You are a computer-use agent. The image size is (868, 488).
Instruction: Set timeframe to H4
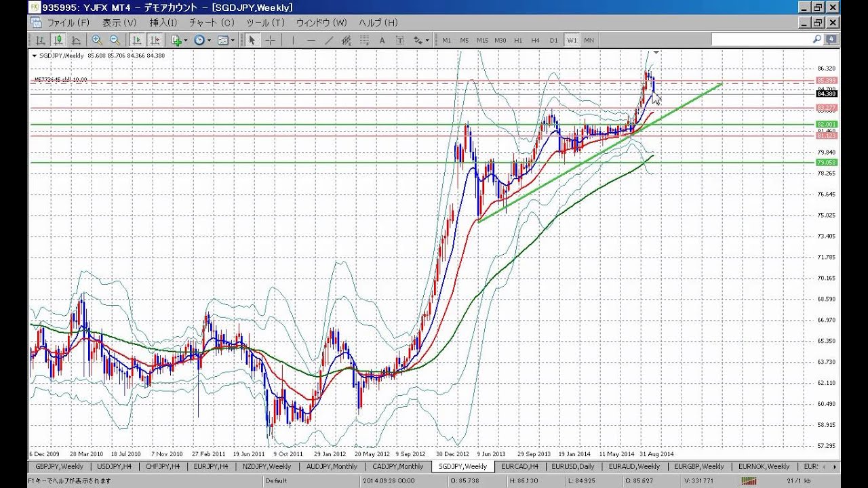[x=536, y=40]
